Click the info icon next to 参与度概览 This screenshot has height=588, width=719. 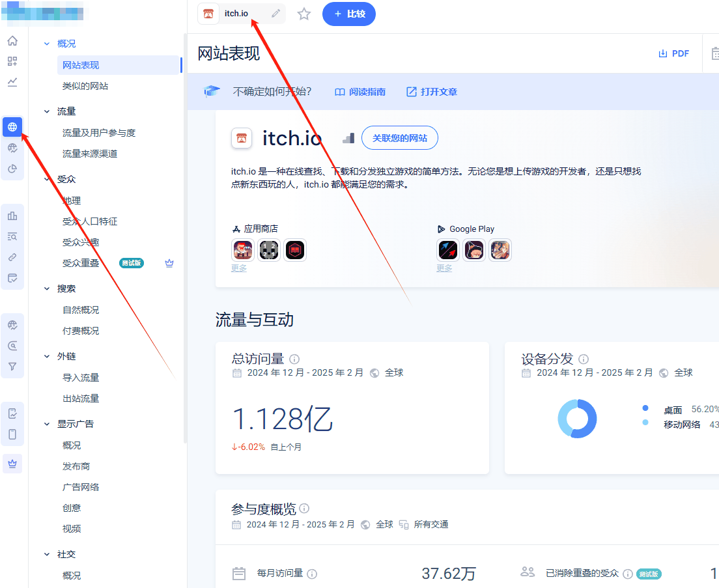pyautogui.click(x=304, y=508)
